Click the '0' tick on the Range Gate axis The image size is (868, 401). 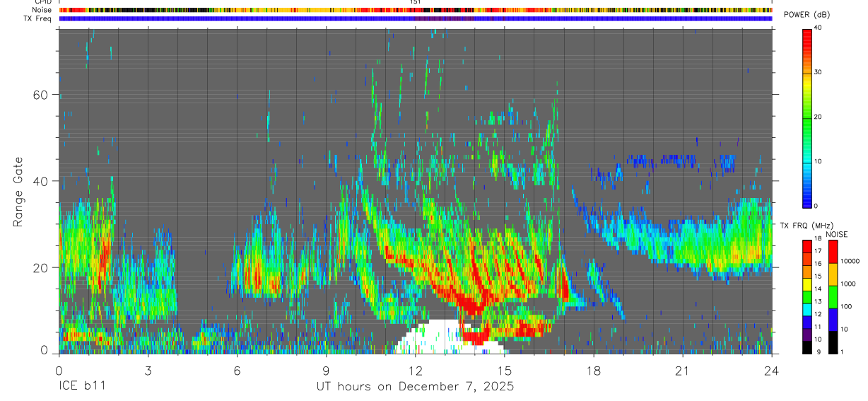coord(44,350)
